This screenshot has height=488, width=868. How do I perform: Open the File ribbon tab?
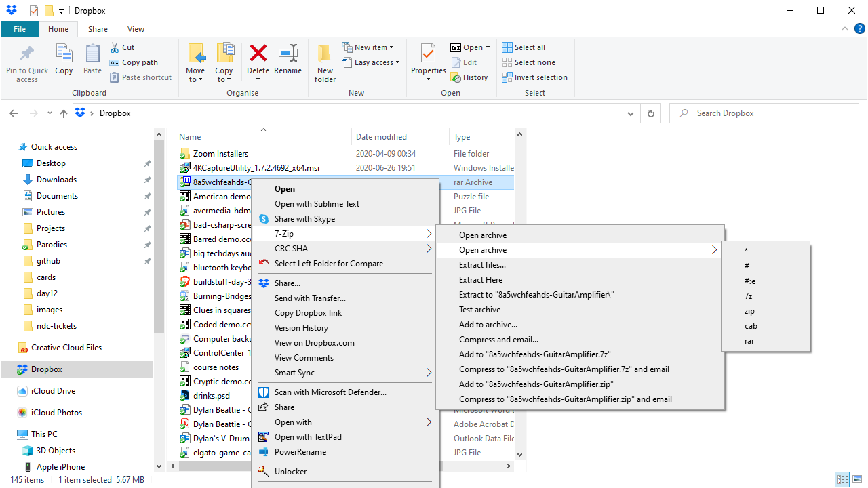[20, 29]
